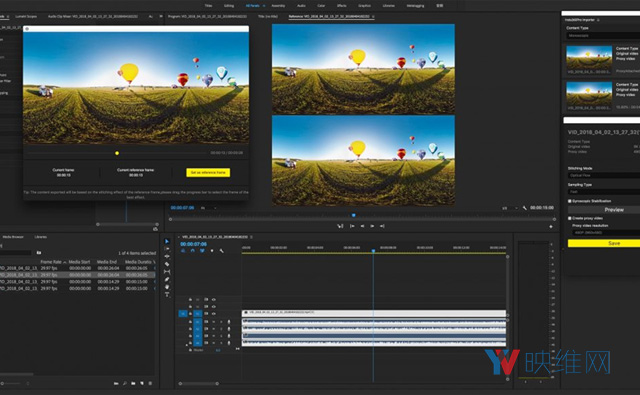This screenshot has height=395, width=640.
Task: Open the Stitching Mode dropdown
Action: (x=604, y=175)
